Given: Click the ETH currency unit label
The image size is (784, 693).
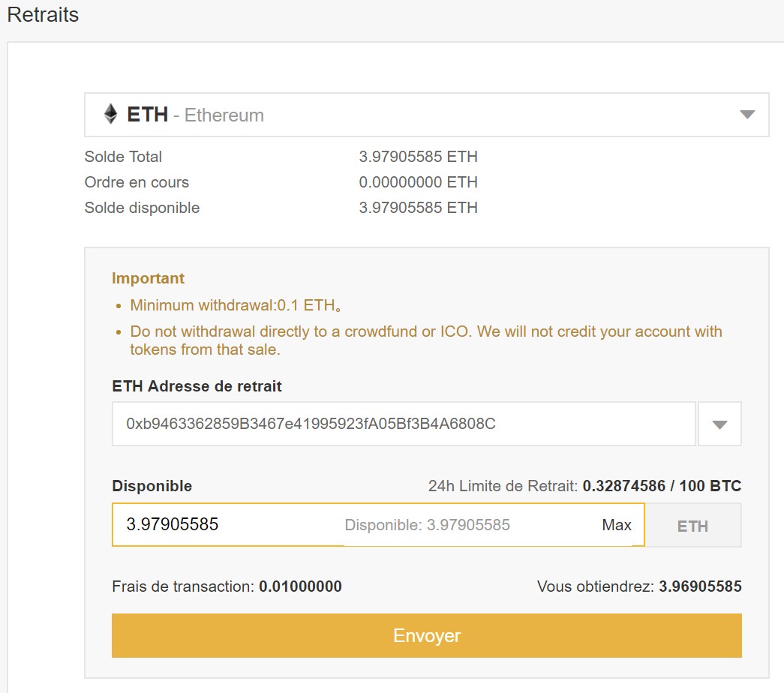Looking at the screenshot, I should click(692, 526).
